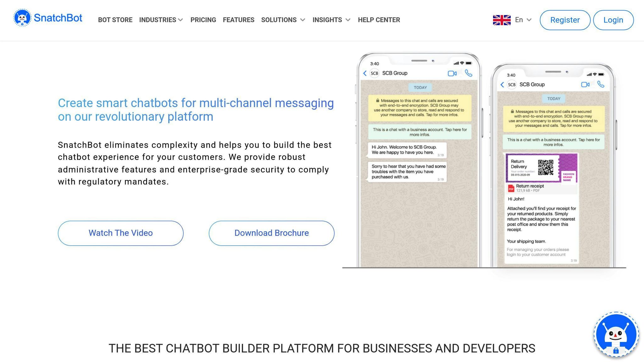Open the Pricing menu item
The image size is (644, 362).
click(x=203, y=20)
